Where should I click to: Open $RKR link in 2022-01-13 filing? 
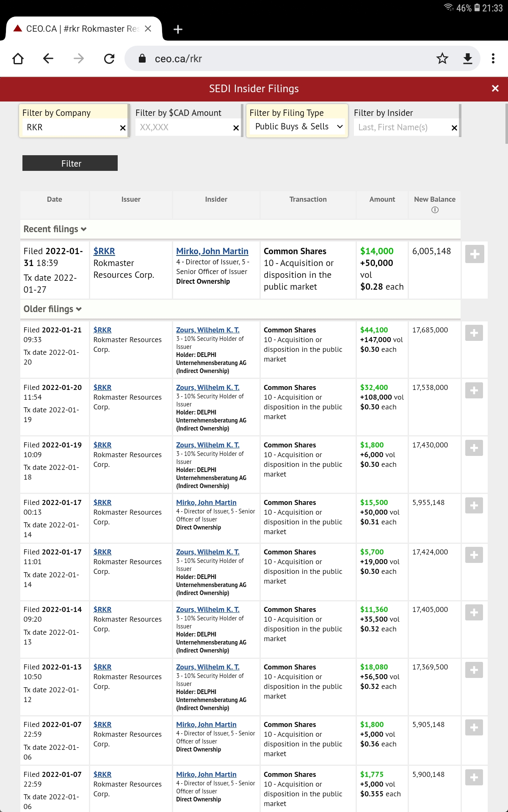[x=102, y=667]
